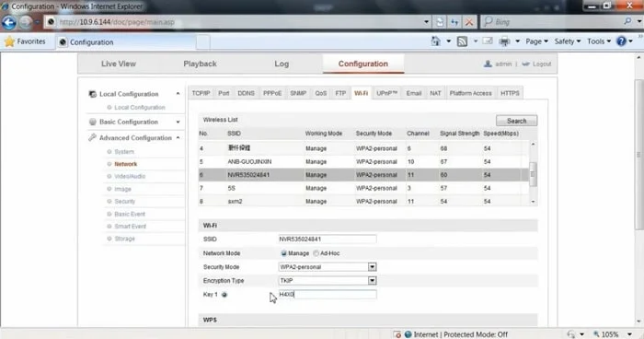
Task: Click the browser Forward arrow button
Action: [x=26, y=22]
